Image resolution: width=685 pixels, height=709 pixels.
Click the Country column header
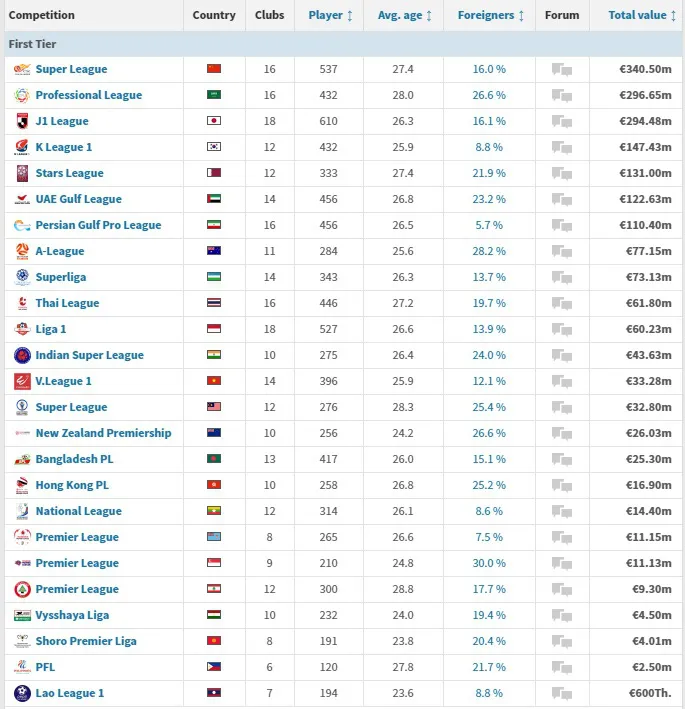pyautogui.click(x=214, y=15)
